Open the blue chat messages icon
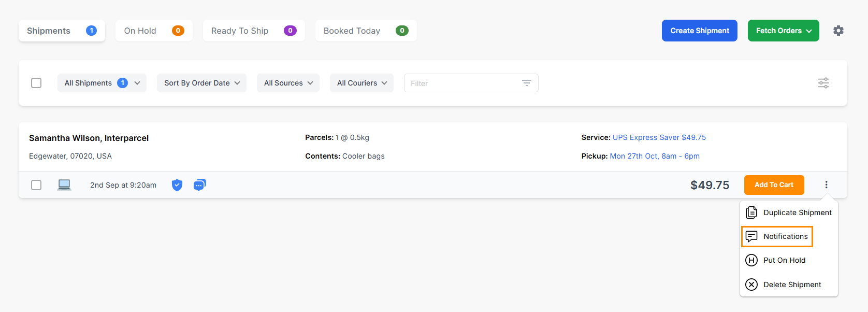This screenshot has width=868, height=312. pos(199,185)
